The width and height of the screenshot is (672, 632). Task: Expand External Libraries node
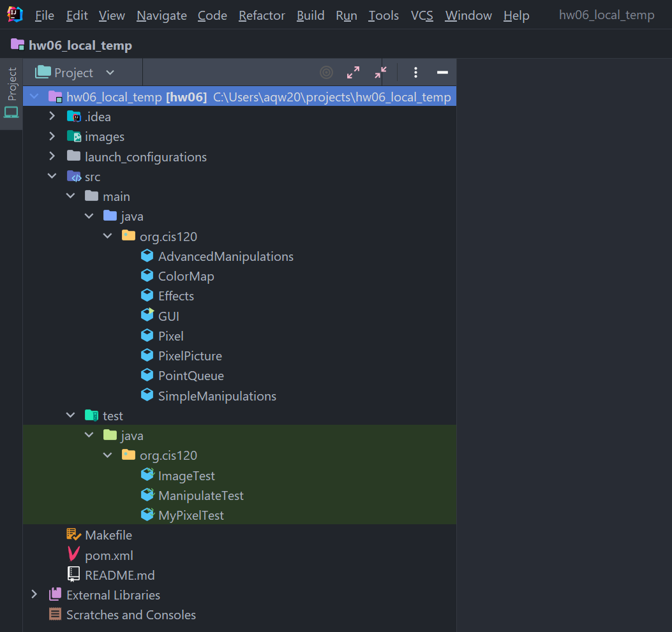[x=34, y=594]
